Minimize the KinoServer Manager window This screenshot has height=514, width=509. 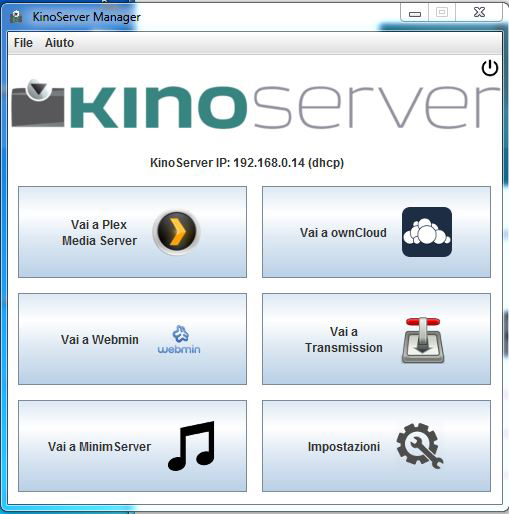tap(415, 13)
